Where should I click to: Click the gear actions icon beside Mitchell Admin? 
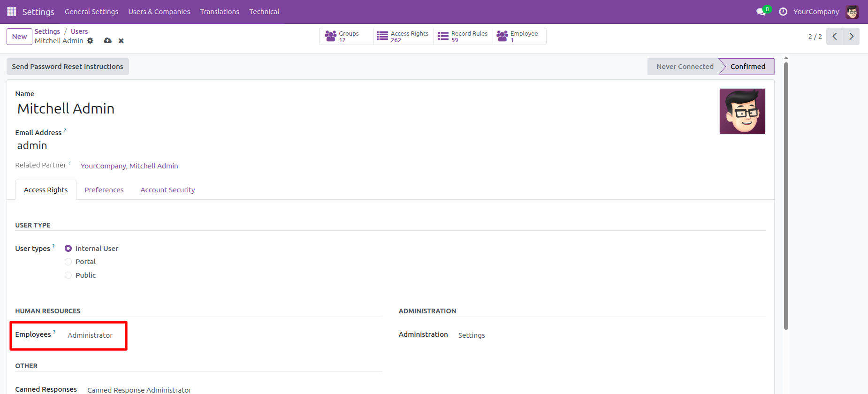point(91,41)
